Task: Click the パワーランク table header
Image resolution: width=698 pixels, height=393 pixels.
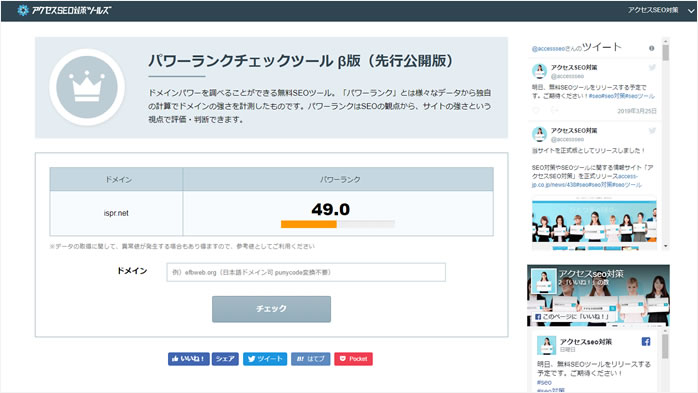Action: click(338, 179)
